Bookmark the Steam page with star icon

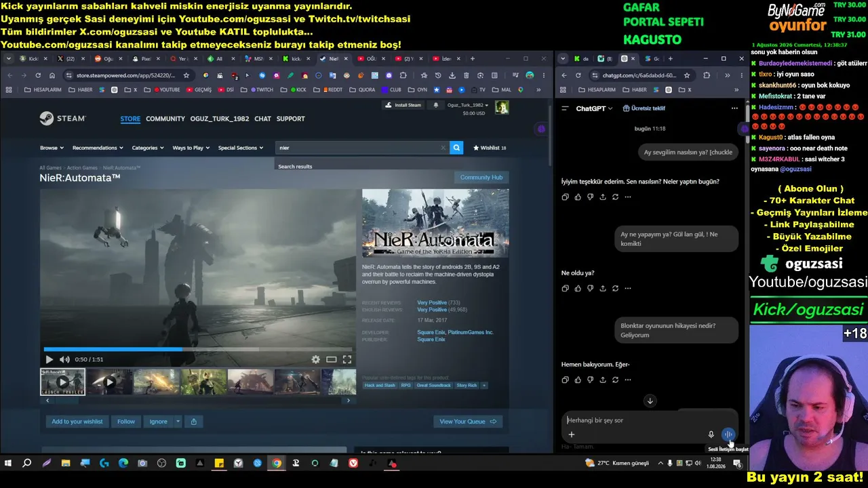pos(186,75)
